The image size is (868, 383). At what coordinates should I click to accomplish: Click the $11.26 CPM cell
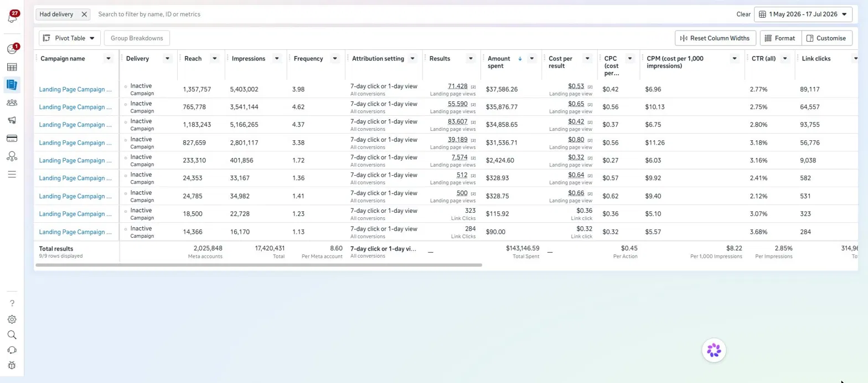[653, 142]
